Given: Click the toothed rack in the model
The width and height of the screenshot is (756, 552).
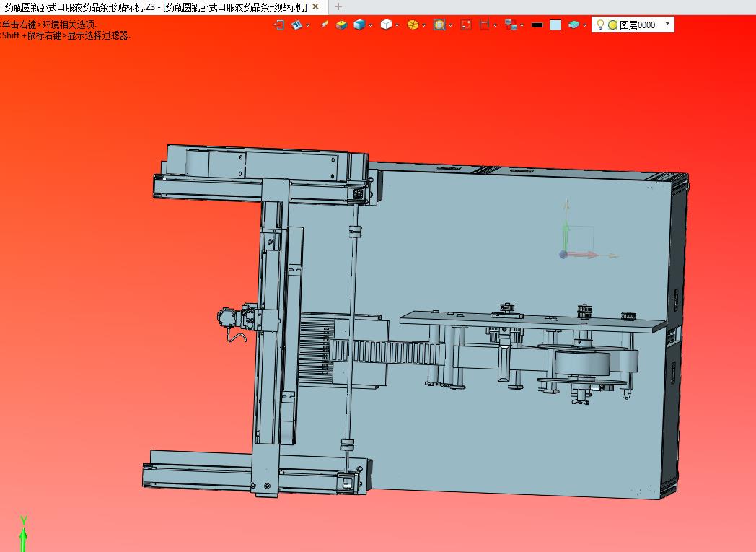Looking at the screenshot, I should 386,351.
